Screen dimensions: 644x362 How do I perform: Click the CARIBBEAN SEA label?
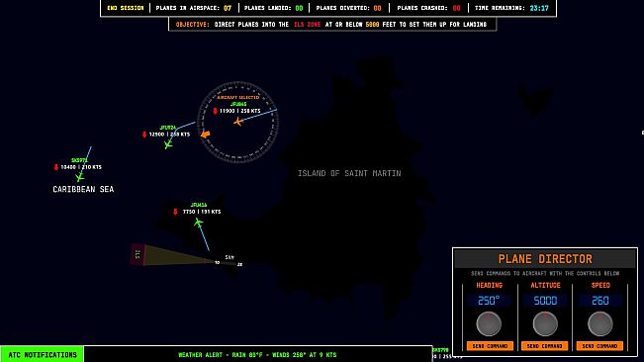pyautogui.click(x=83, y=189)
